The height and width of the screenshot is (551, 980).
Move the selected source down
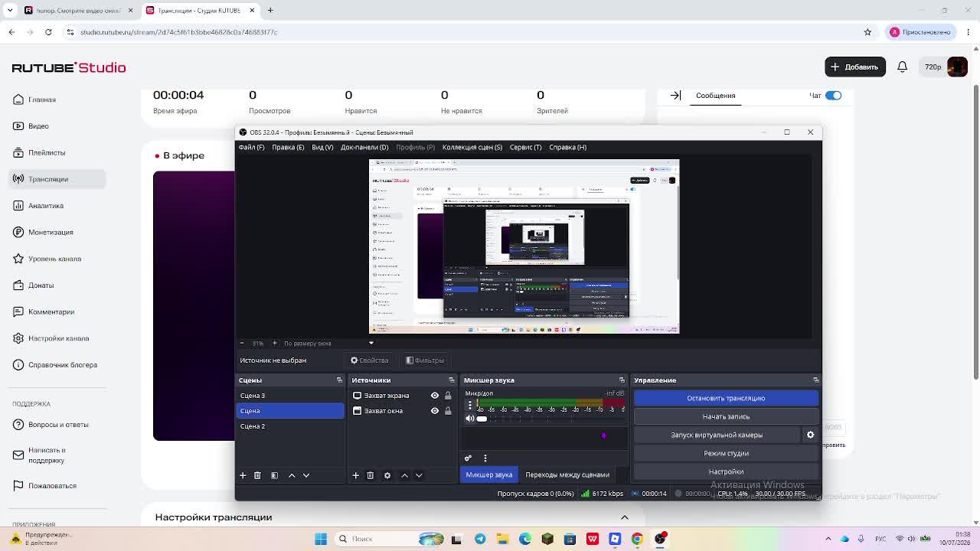click(x=419, y=475)
